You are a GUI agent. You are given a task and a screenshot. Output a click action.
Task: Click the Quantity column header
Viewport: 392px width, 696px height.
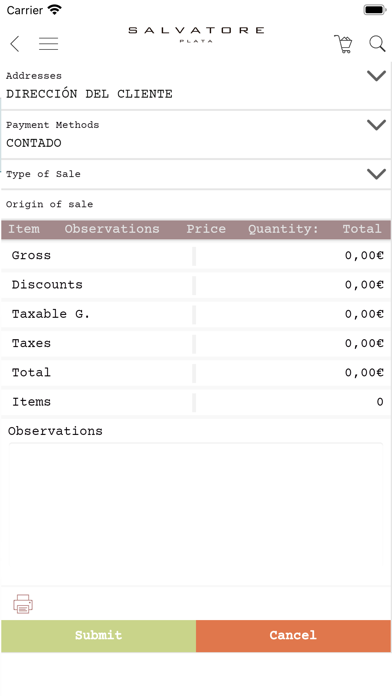point(283,229)
